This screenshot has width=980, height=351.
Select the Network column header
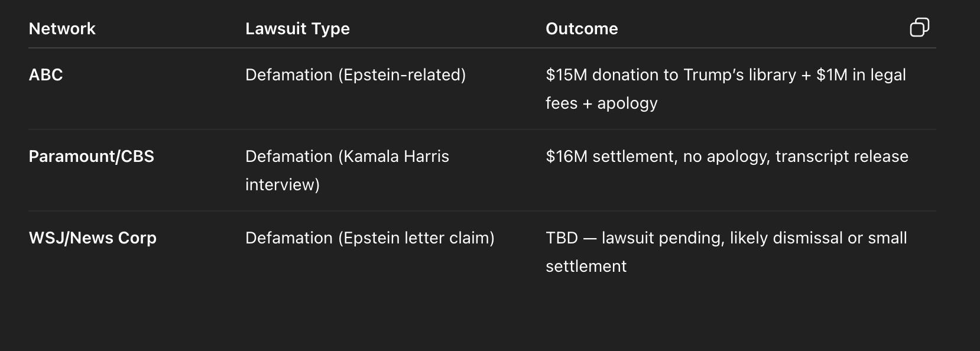pyautogui.click(x=62, y=28)
